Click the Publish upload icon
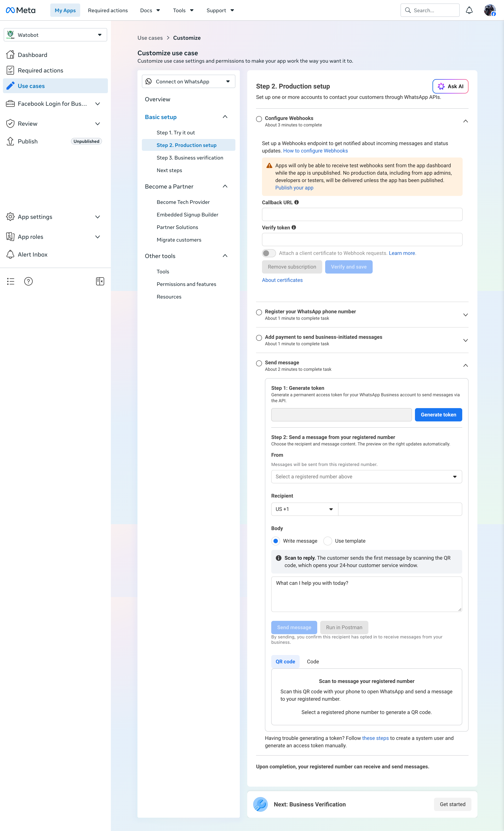This screenshot has width=504, height=831. coord(11,141)
